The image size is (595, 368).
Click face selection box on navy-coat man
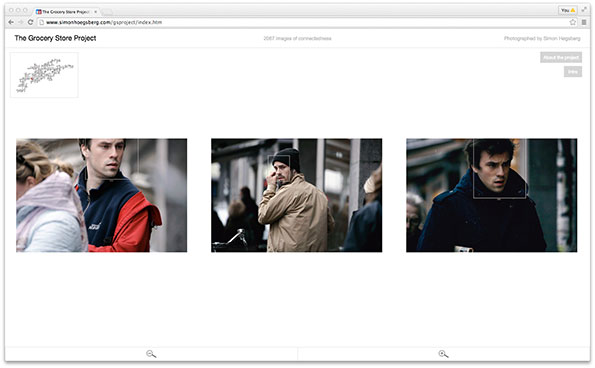499,168
